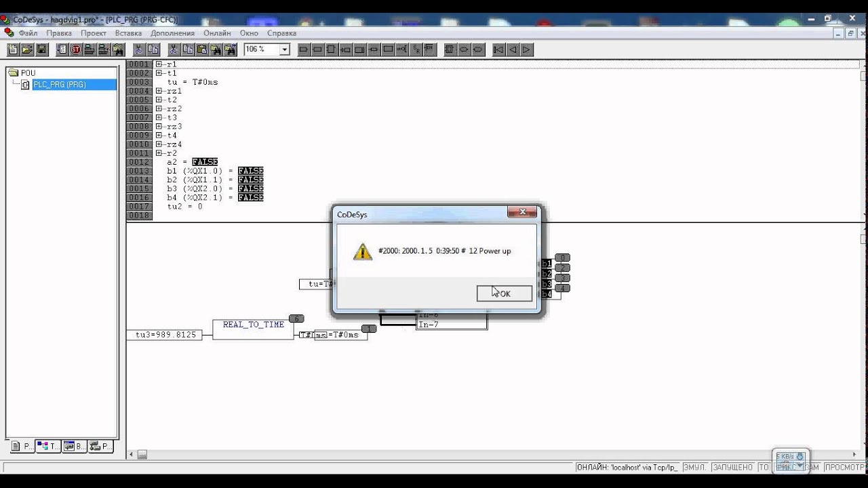Click the ЗАПУЩЕНО status bar entry
Screen dimensions: 868x488
point(733,467)
